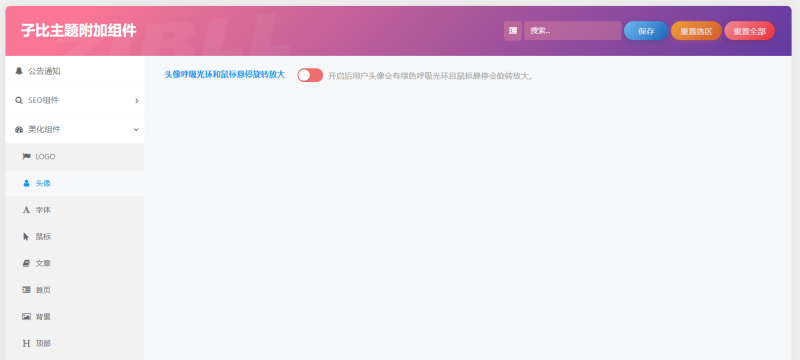Open the 公告通知 section

(74, 71)
